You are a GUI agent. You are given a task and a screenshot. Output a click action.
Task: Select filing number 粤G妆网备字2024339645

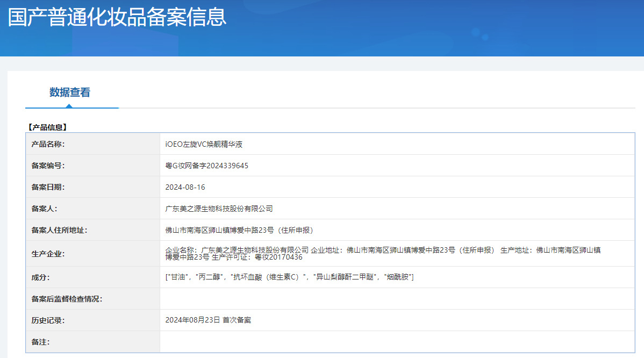pos(206,166)
